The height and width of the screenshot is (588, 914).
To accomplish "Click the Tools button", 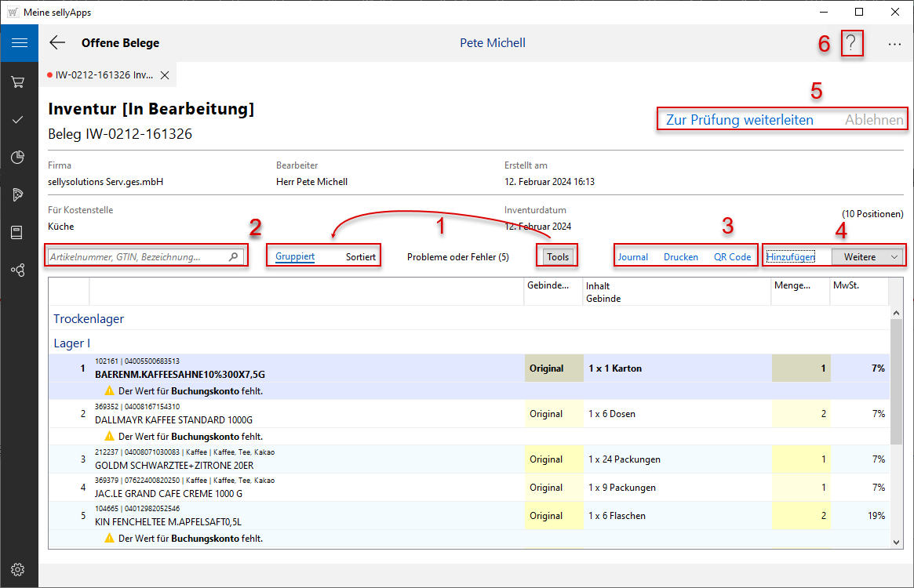I will click(558, 256).
